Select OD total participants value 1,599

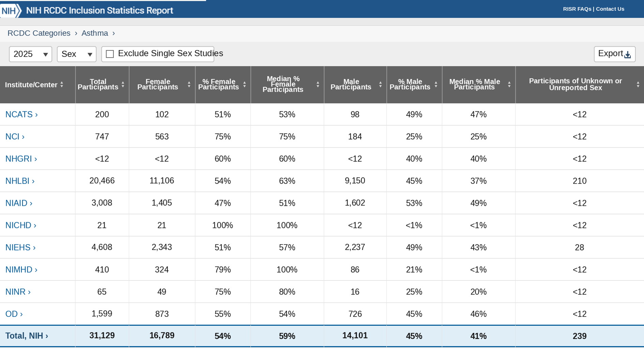pyautogui.click(x=102, y=314)
